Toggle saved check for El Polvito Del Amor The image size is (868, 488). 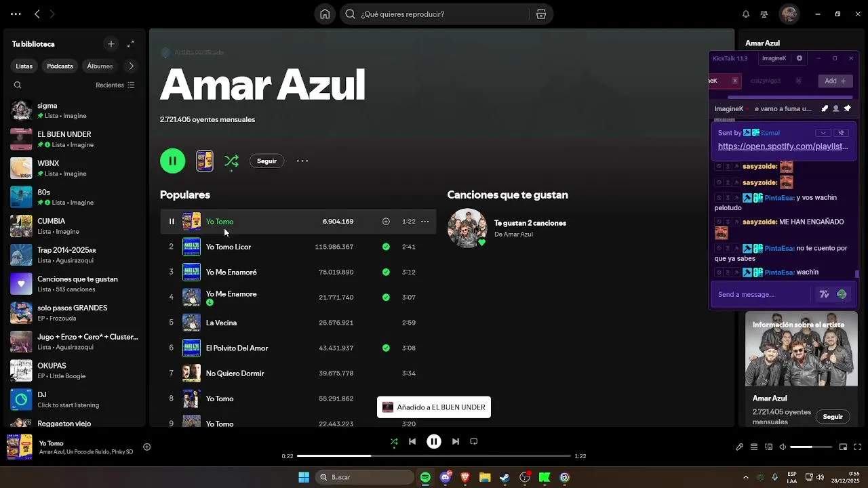(386, 348)
